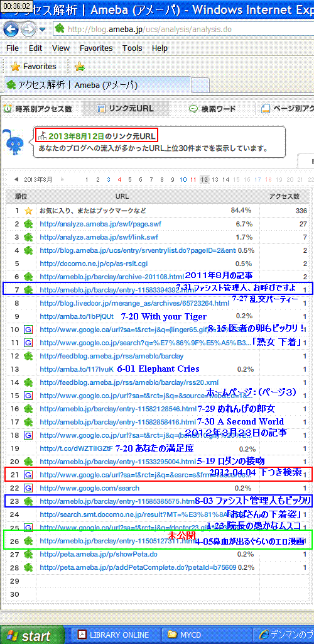Open the amba.to/117IvuK link
The image size is (314, 644).
click(x=77, y=369)
